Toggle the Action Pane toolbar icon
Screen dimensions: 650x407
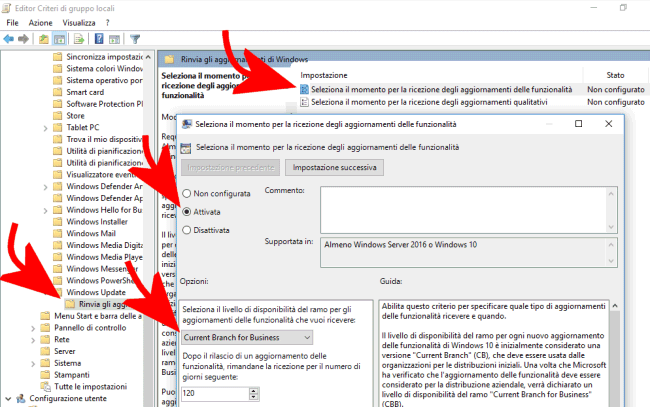[x=114, y=39]
